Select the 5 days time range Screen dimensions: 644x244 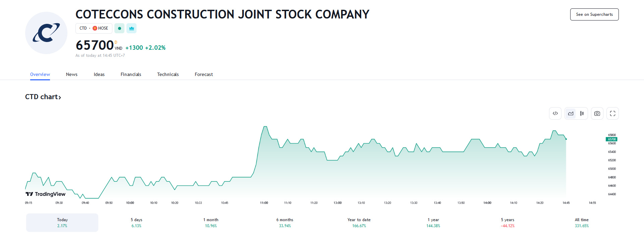coord(137,222)
